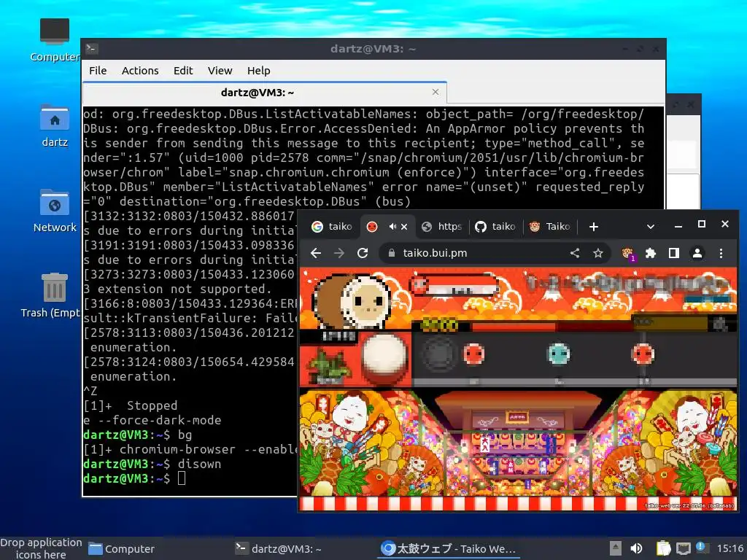Click the blue Ka note
The image size is (747, 560).
558,354
